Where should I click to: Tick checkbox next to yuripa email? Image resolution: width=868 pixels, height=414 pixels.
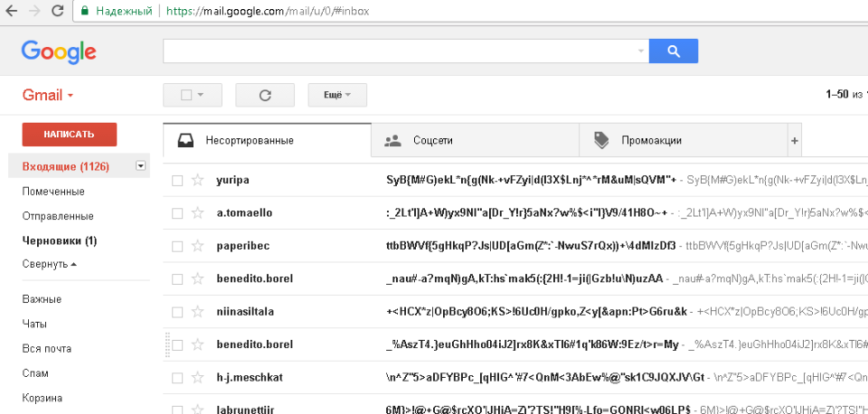point(177,180)
